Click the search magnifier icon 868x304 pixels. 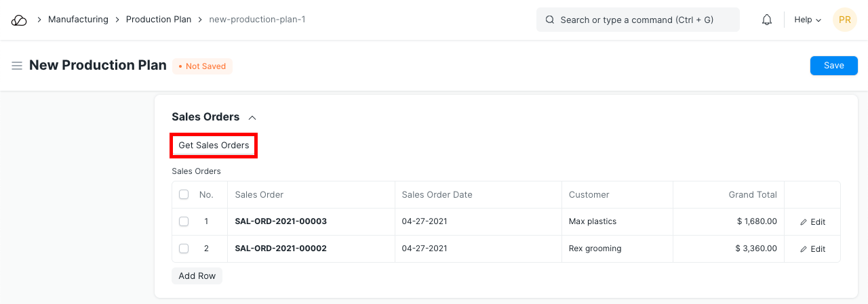[x=550, y=20]
